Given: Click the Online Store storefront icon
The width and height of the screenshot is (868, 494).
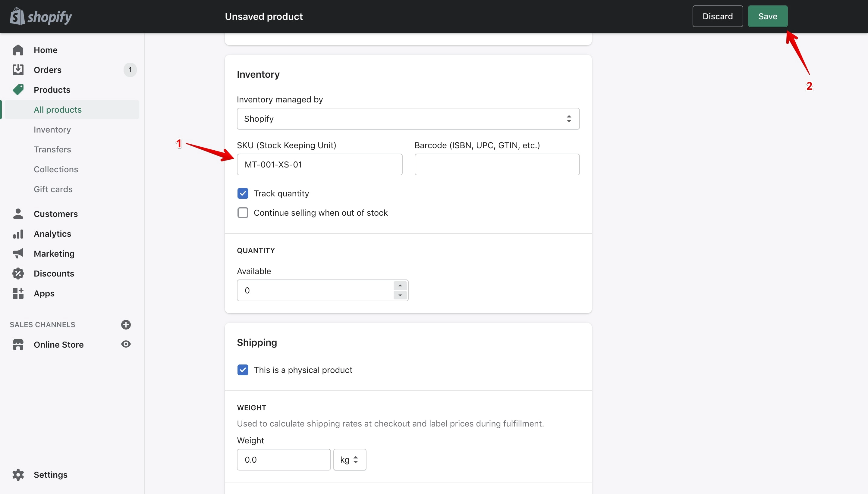Looking at the screenshot, I should (x=18, y=344).
